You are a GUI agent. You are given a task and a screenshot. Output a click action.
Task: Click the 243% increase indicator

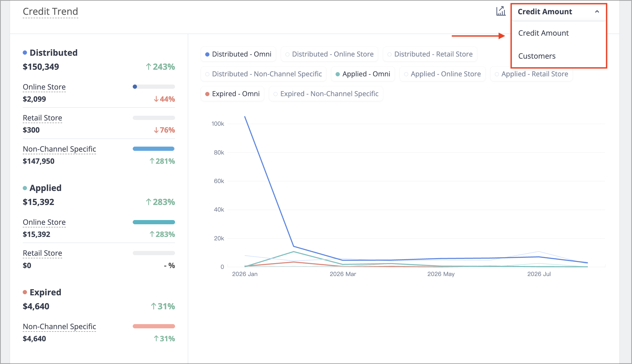[160, 67]
